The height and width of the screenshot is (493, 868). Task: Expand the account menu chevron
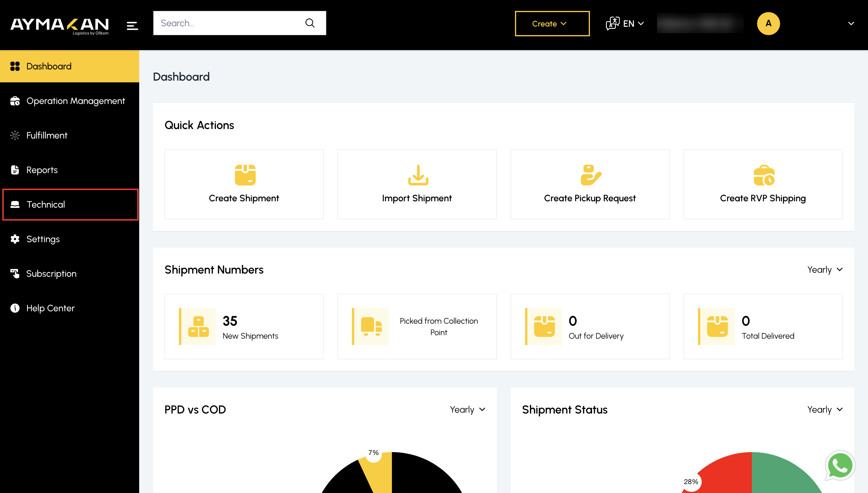click(851, 23)
